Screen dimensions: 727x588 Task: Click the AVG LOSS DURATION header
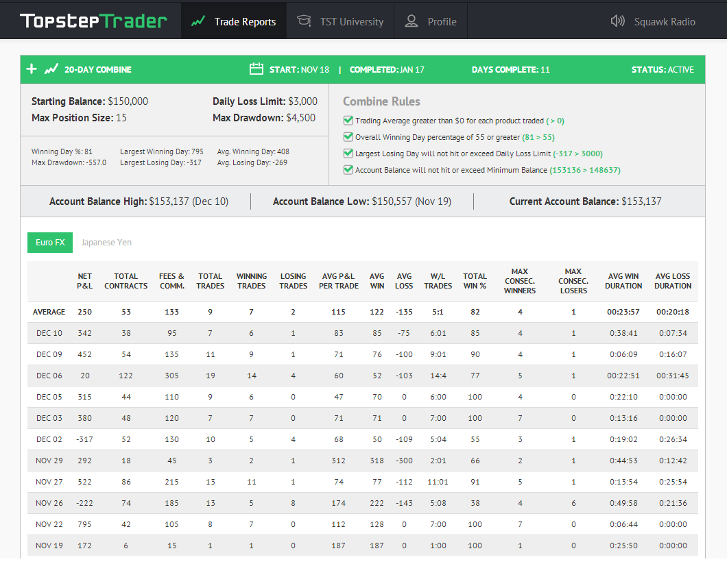673,281
